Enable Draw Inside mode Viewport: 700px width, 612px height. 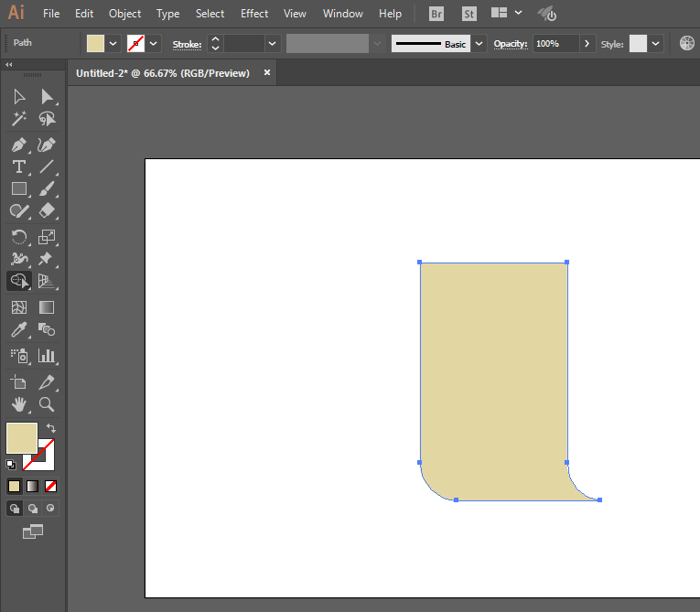click(x=50, y=508)
